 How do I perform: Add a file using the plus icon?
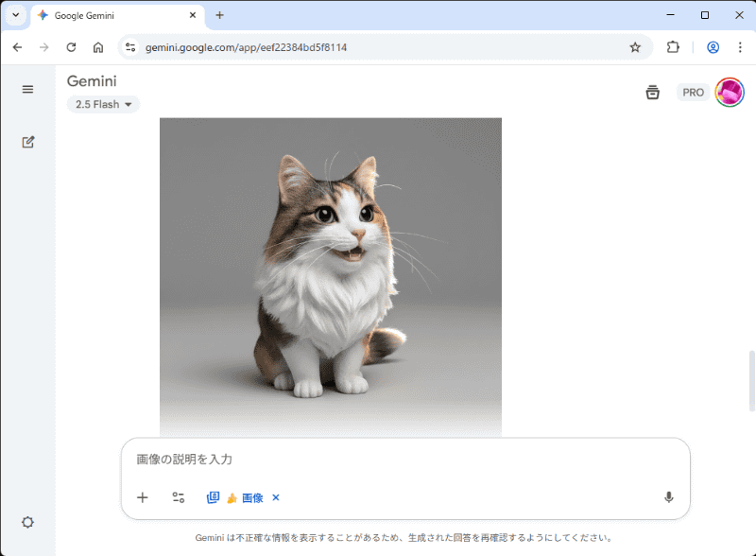[x=143, y=497]
